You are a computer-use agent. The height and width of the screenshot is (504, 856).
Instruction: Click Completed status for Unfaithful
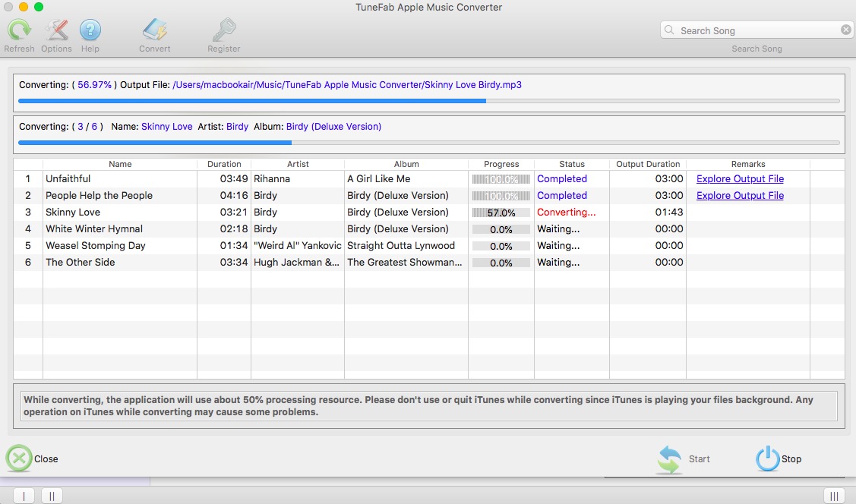click(x=562, y=179)
